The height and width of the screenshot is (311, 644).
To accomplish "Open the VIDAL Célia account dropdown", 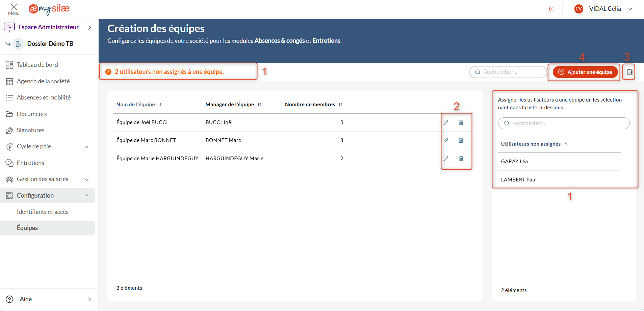I will tap(630, 9).
